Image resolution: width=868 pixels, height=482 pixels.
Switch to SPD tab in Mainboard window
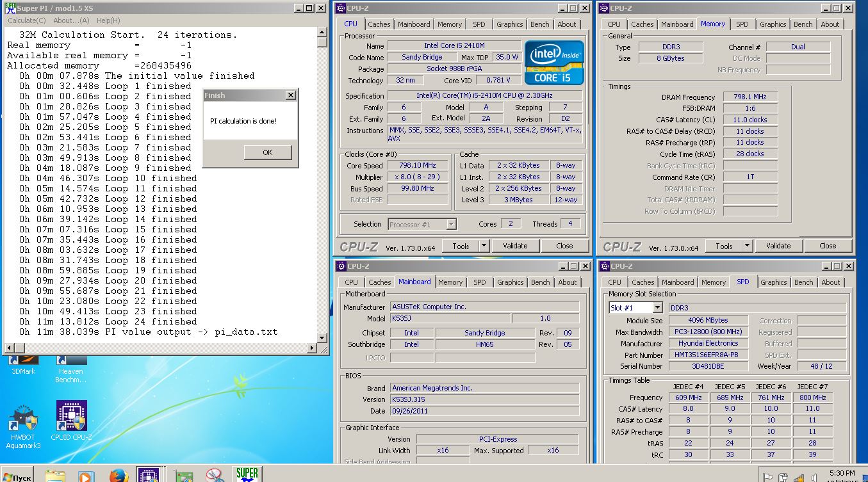pyautogui.click(x=480, y=282)
